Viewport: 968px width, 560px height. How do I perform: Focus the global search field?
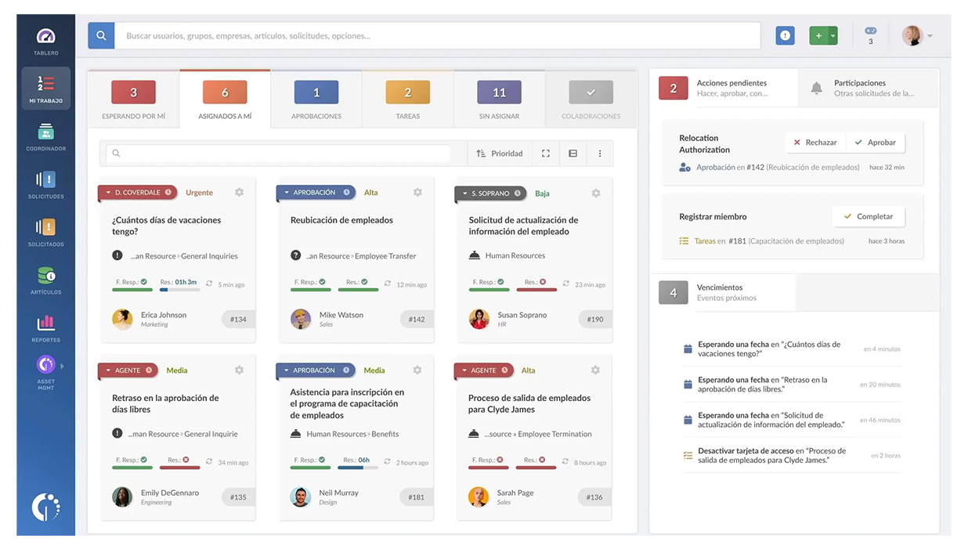(x=437, y=35)
